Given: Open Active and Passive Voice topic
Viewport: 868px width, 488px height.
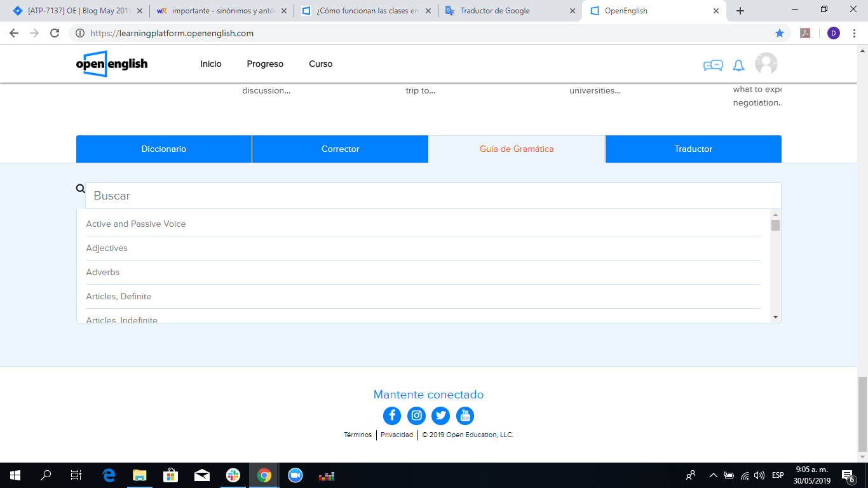Looking at the screenshot, I should click(136, 224).
